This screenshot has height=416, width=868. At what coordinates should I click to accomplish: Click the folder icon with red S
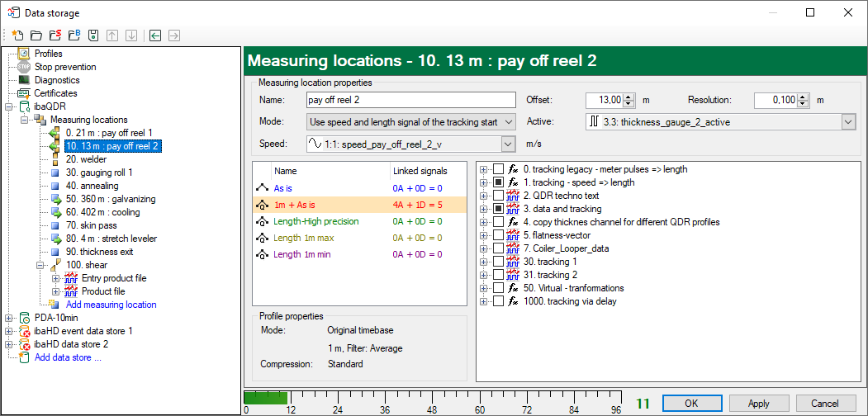[55, 36]
